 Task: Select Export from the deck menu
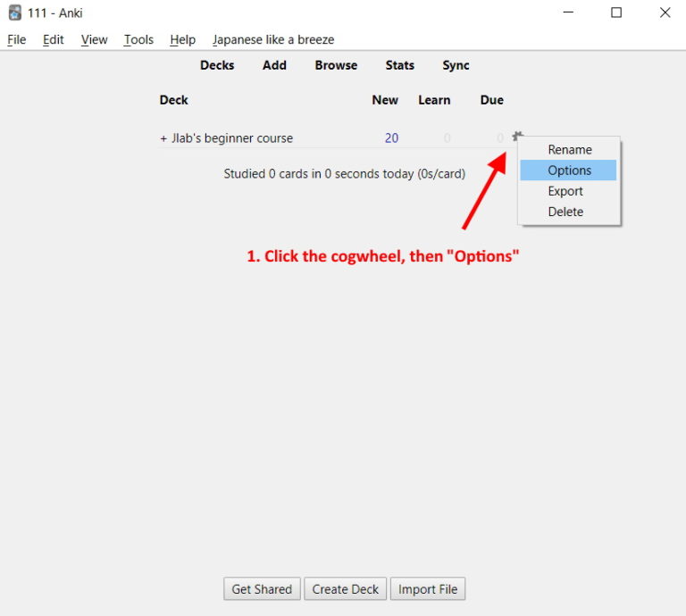565,191
